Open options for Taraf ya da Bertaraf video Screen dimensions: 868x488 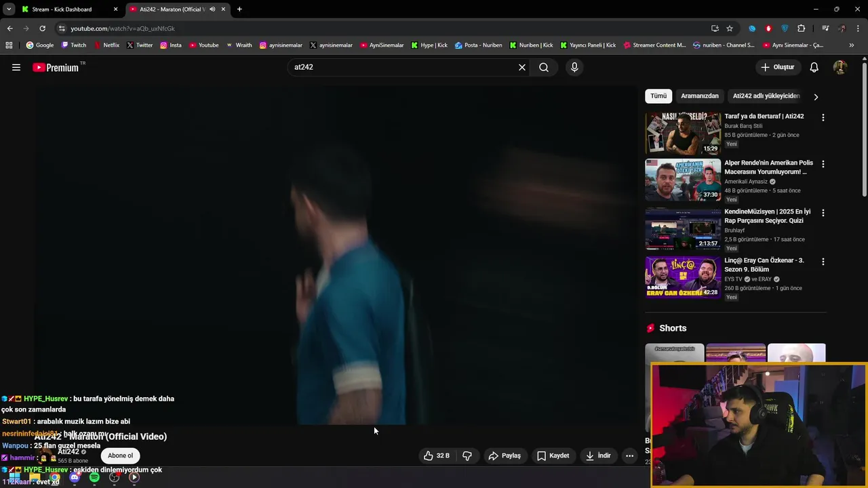click(x=823, y=117)
